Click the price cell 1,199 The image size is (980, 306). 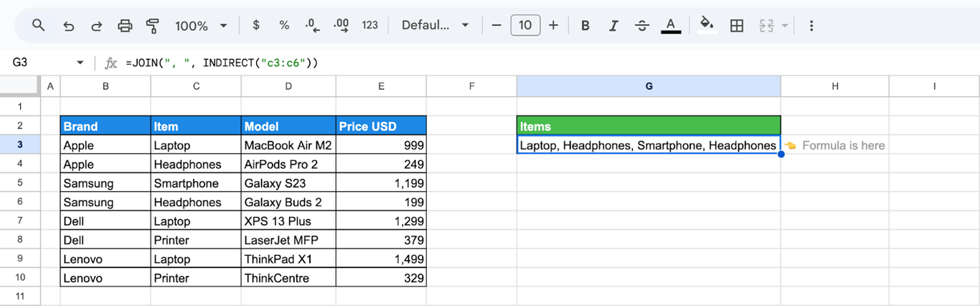(x=381, y=183)
